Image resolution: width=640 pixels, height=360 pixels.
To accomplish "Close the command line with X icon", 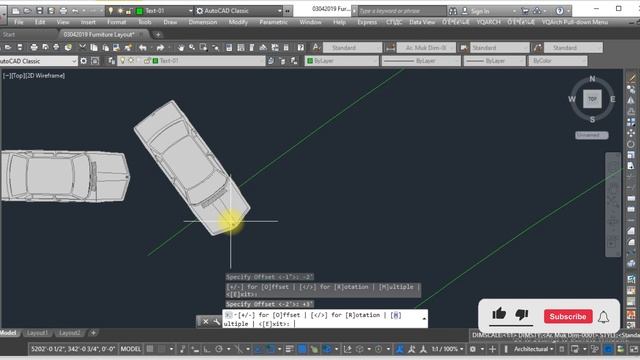I will [206, 322].
